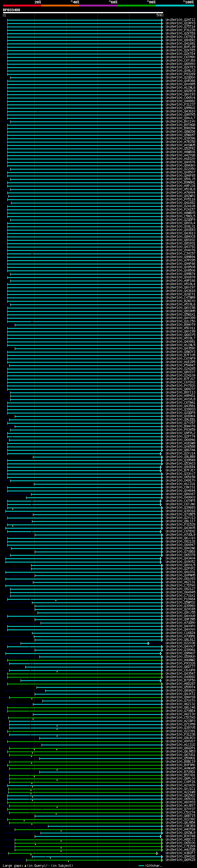Click the white query length ruler bar
The height and width of the screenshot is (868, 197).
pyautogui.click(x=83, y=12)
